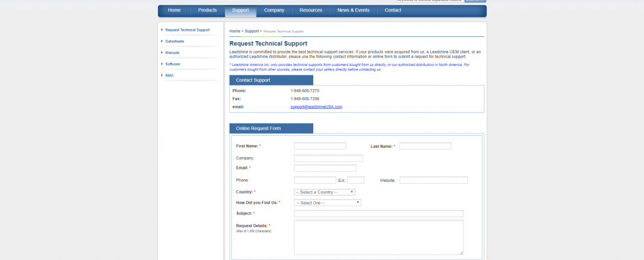
Task: Go to Support breadcrumb link
Action: (x=252, y=31)
